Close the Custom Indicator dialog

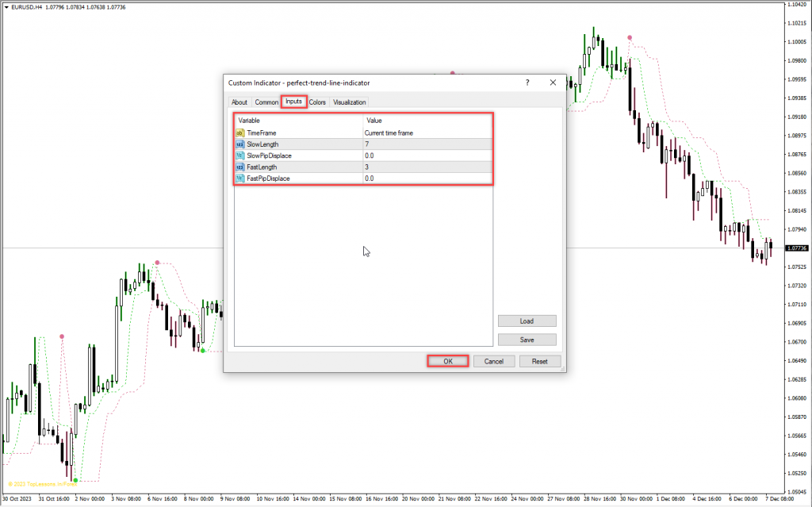(x=553, y=83)
